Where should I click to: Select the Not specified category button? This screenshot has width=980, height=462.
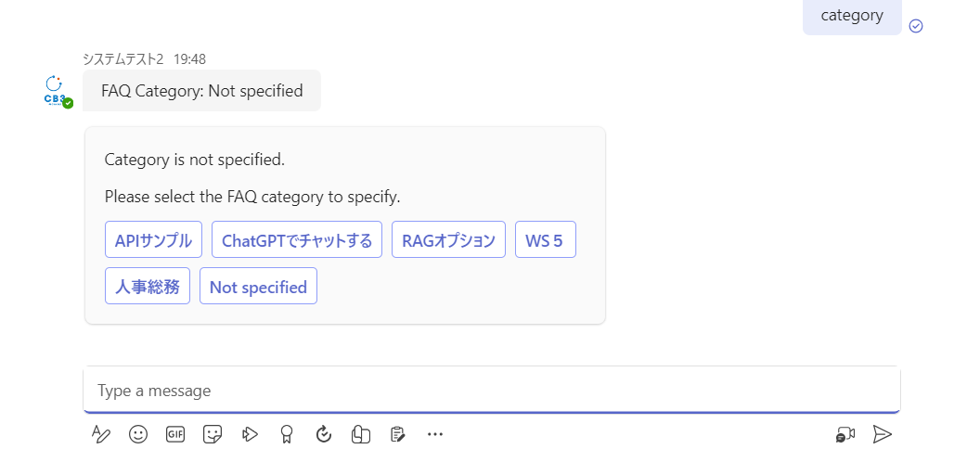click(x=258, y=287)
